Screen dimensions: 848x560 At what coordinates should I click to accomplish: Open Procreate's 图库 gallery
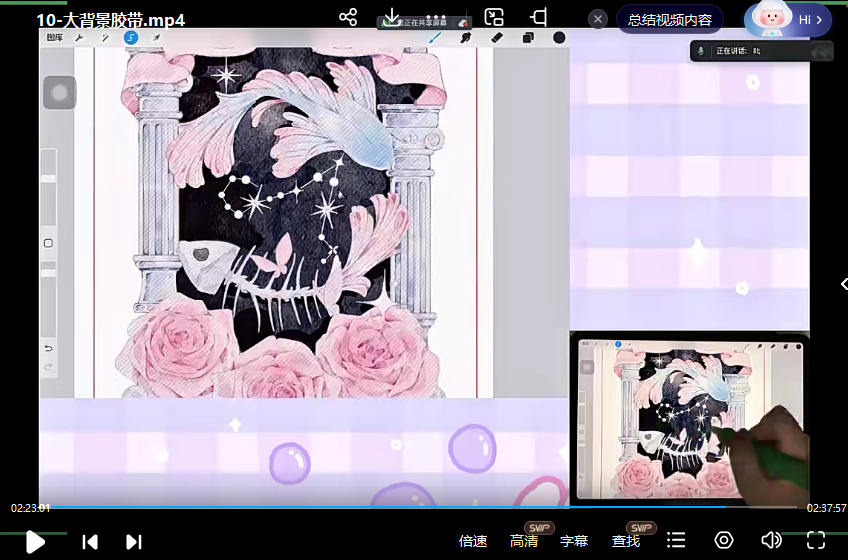[55, 38]
